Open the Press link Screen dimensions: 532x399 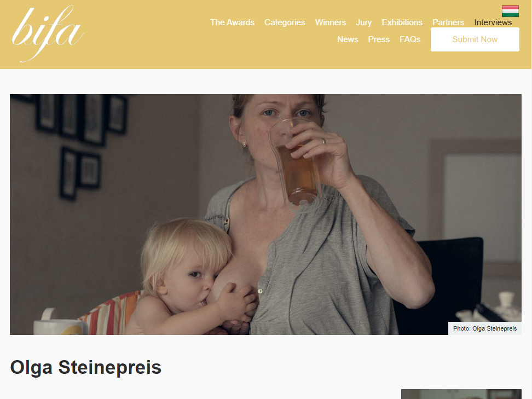click(379, 39)
